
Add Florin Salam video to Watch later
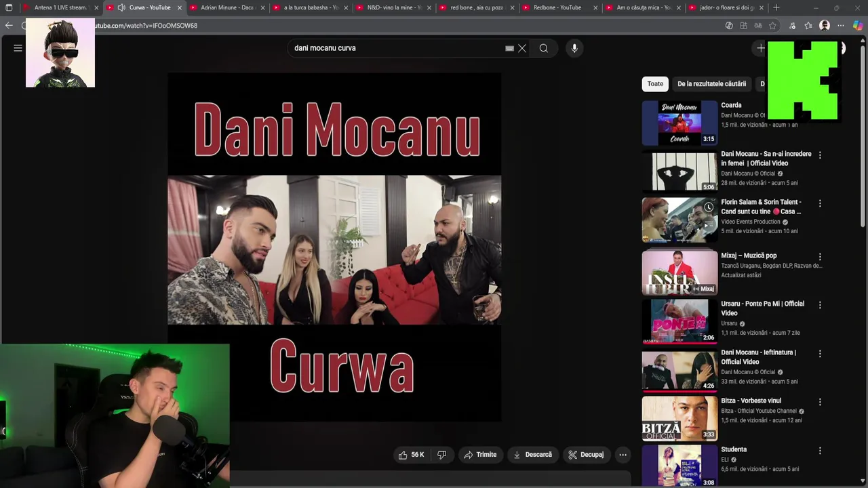coord(708,207)
